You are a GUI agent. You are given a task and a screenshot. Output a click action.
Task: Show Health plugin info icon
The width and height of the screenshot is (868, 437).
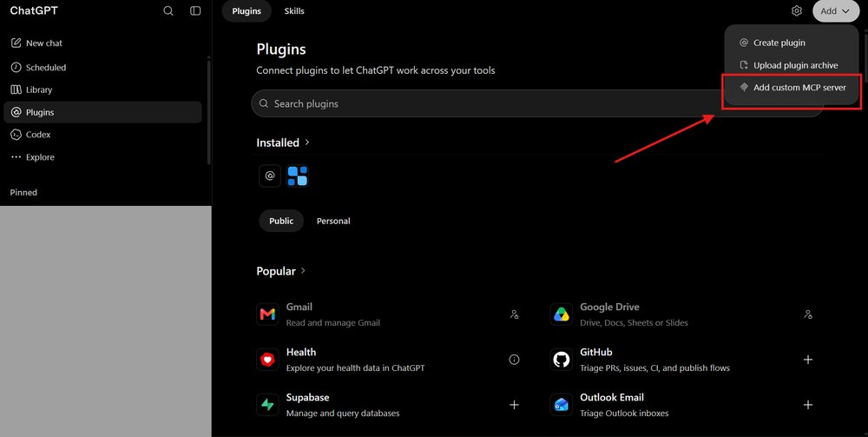tap(514, 360)
